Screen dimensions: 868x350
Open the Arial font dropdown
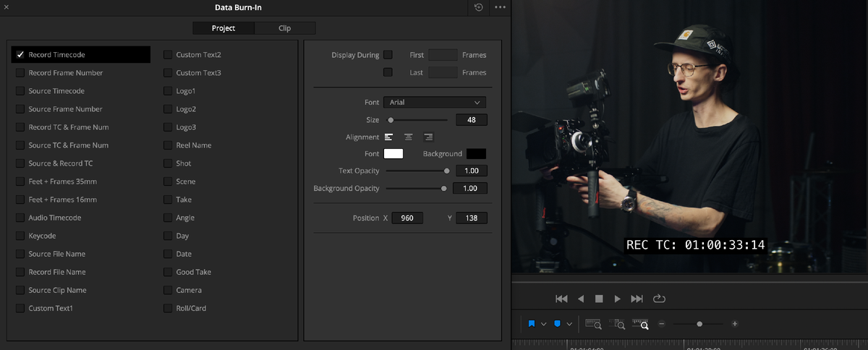[x=435, y=103]
